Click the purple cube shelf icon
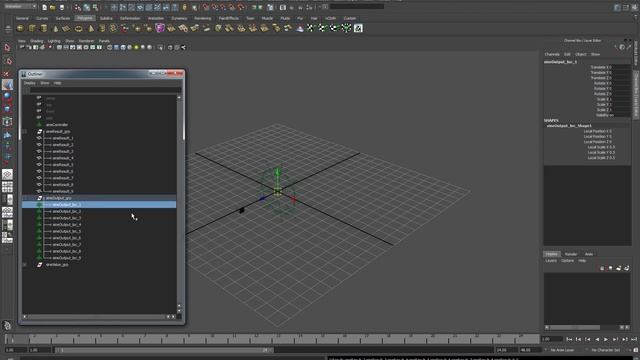Screen dimensions: 640x360 (160, 28)
